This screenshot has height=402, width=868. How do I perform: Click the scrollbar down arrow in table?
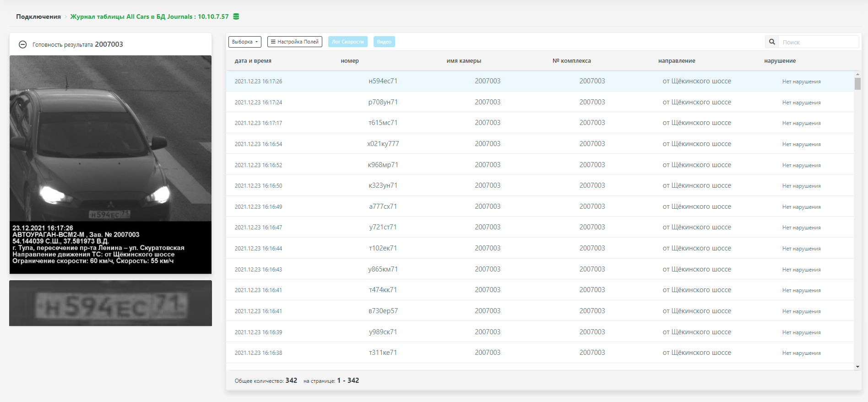tap(857, 367)
